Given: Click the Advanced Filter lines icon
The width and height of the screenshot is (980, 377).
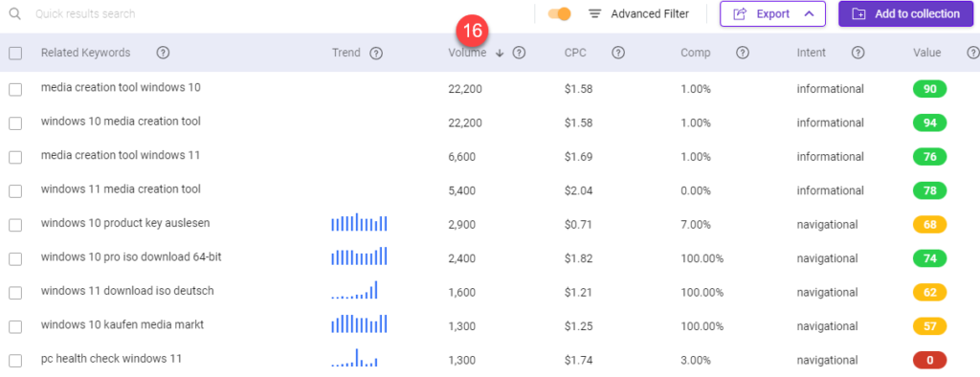Looking at the screenshot, I should click(x=595, y=13).
